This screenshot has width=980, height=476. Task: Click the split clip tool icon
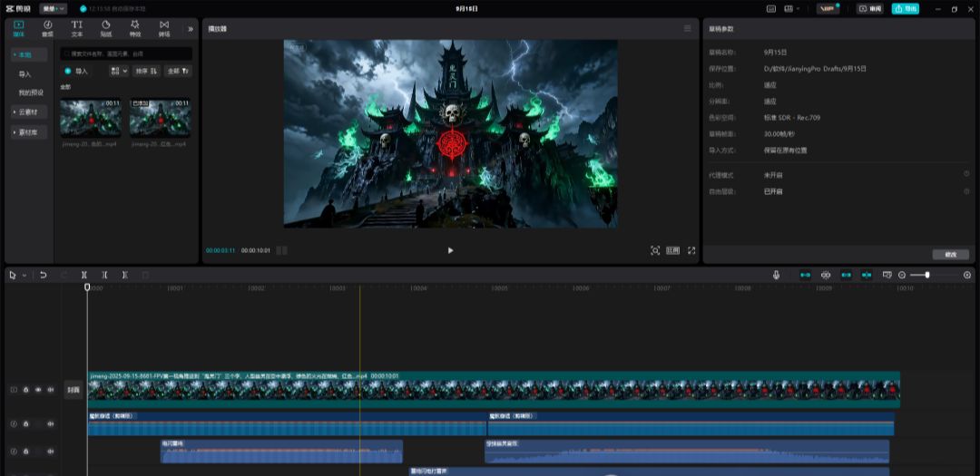[84, 275]
